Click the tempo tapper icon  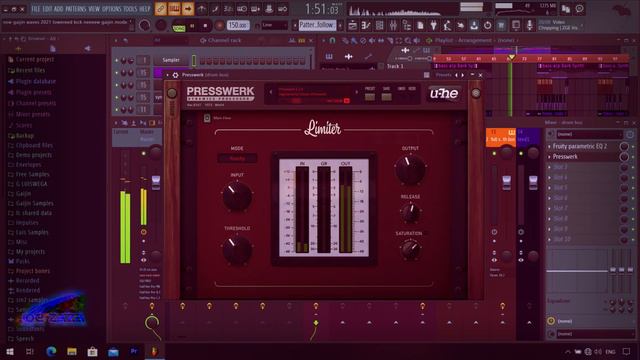tap(447, 26)
